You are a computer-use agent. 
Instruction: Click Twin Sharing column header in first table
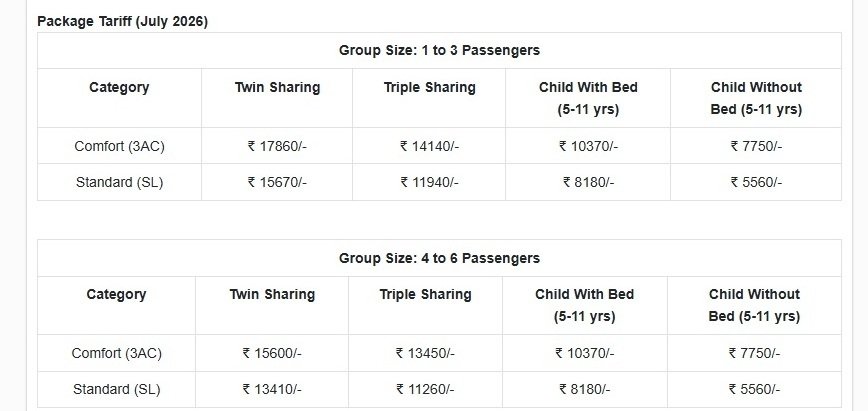pyautogui.click(x=277, y=88)
